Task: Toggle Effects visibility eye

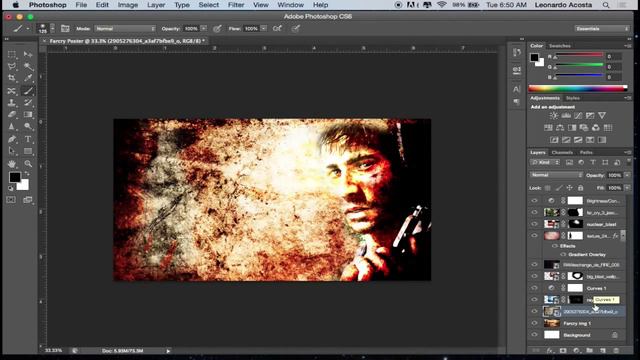Action: 555,246
